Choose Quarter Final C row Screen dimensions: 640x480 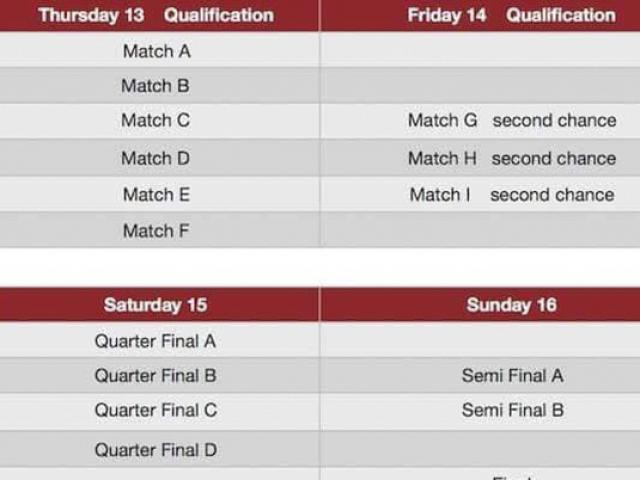[x=155, y=410]
